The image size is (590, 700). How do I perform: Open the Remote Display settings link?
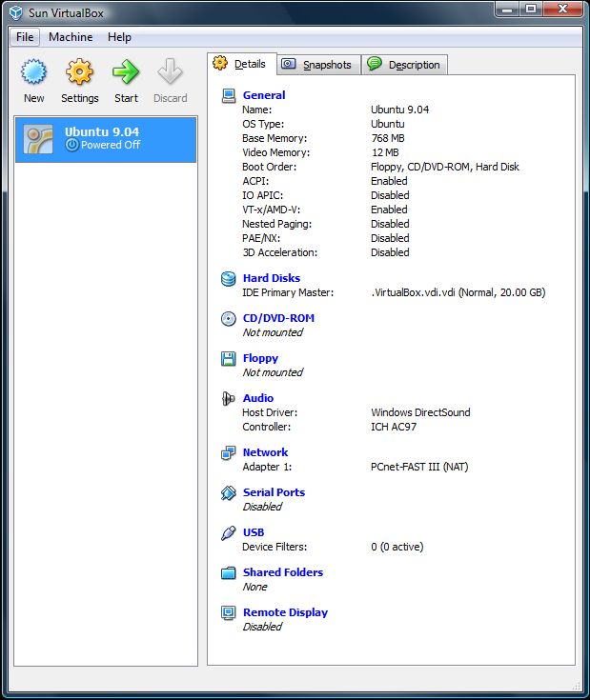(285, 612)
